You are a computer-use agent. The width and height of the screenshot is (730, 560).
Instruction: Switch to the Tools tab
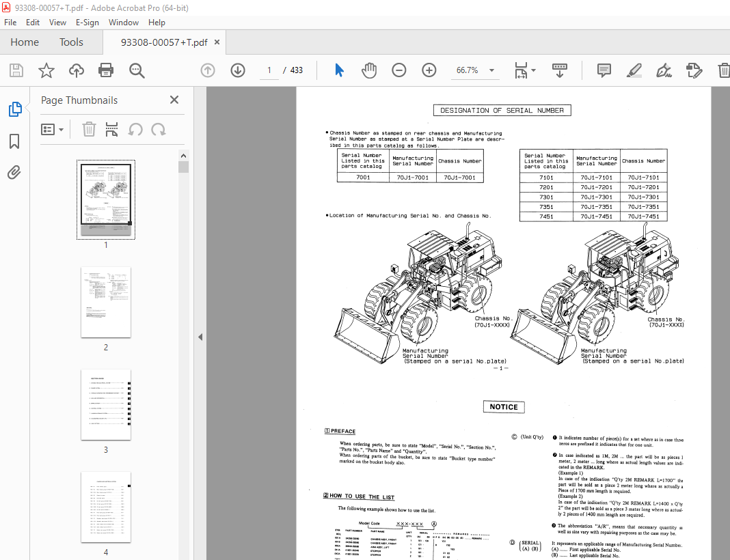[71, 42]
